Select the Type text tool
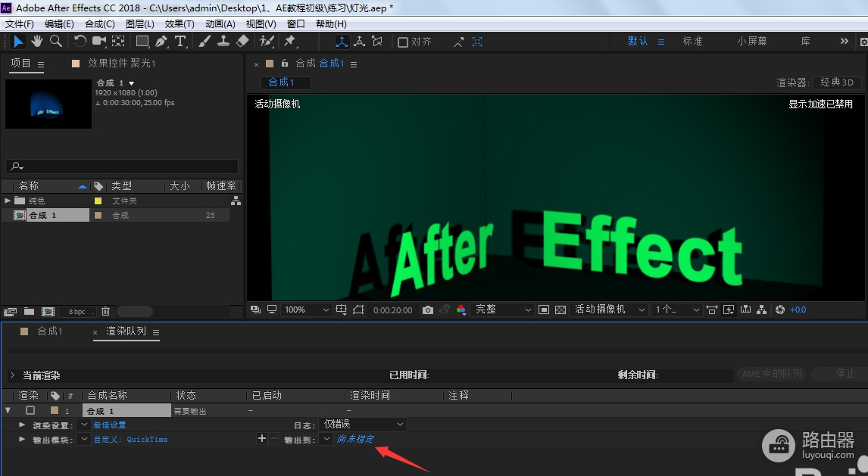The width and height of the screenshot is (868, 476). [x=180, y=42]
